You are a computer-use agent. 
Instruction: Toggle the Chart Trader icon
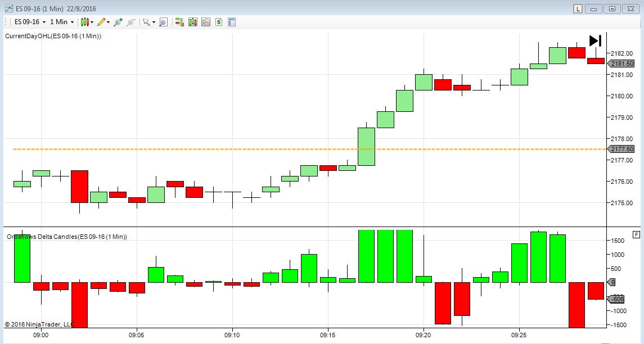[x=179, y=22]
